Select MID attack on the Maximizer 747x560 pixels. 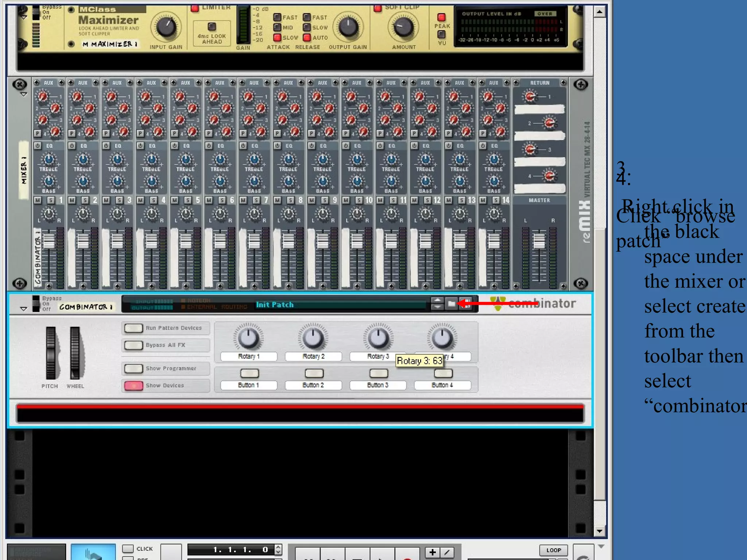click(277, 27)
